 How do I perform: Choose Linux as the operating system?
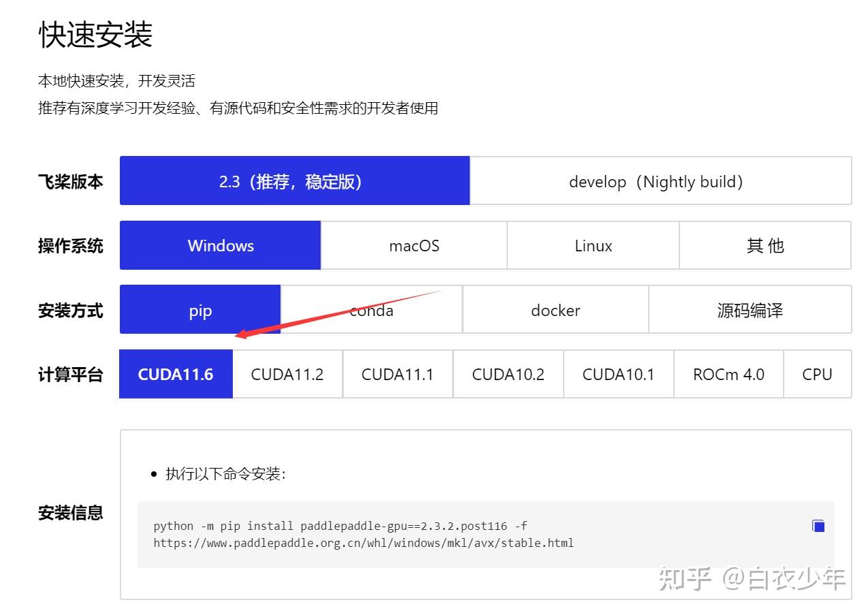click(592, 245)
